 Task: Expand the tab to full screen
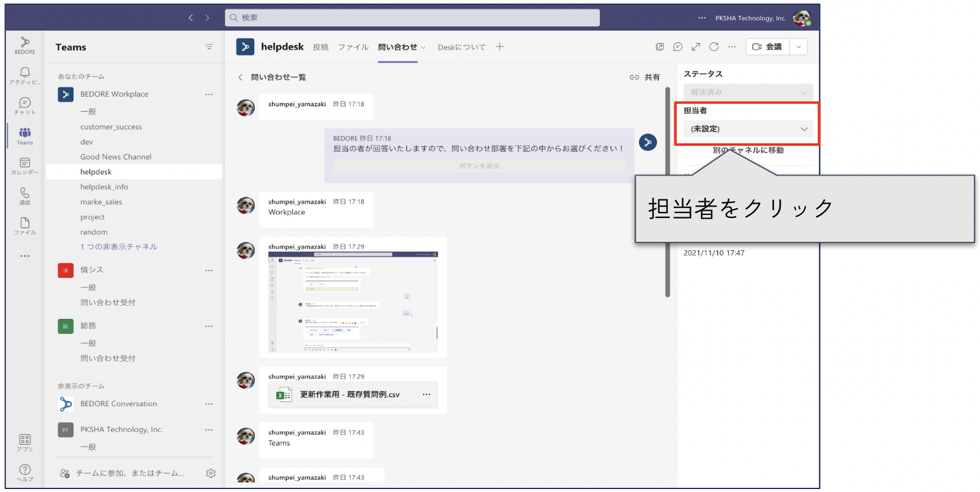point(696,47)
